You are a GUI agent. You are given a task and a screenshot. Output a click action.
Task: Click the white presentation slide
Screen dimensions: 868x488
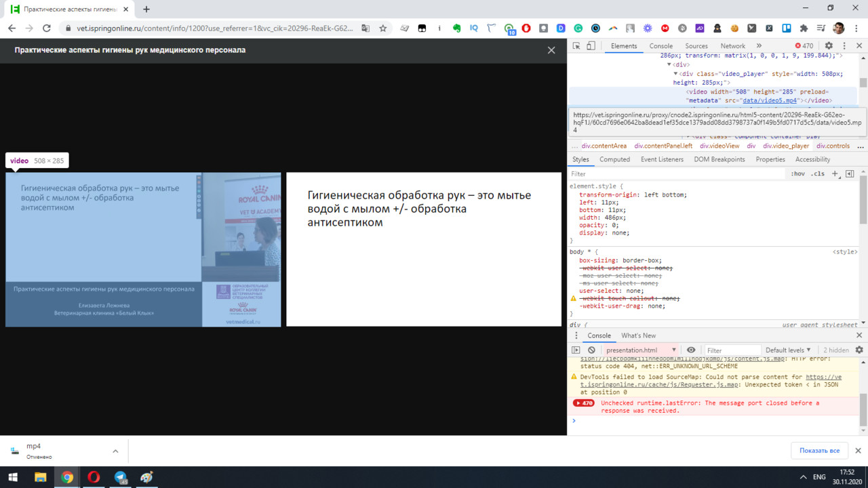pos(424,249)
